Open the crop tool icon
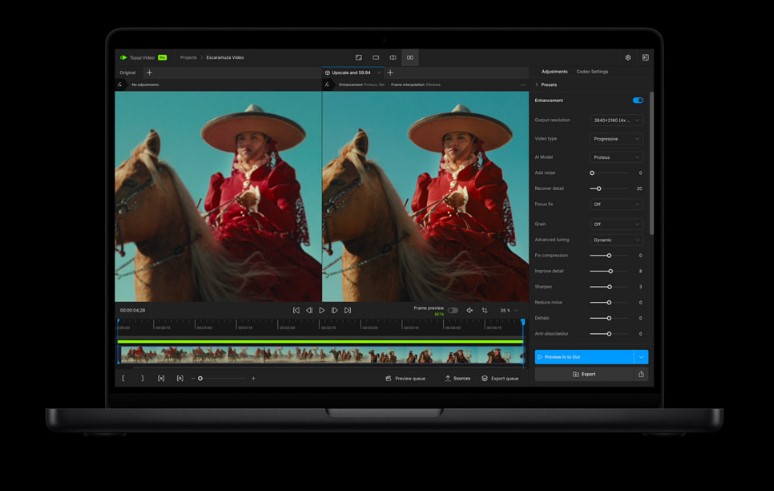The width and height of the screenshot is (774, 491). [x=484, y=310]
